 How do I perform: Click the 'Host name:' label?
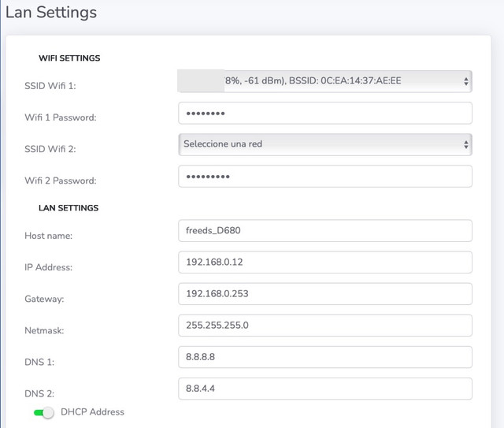(x=49, y=236)
